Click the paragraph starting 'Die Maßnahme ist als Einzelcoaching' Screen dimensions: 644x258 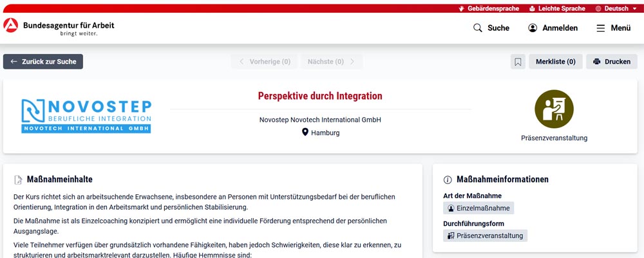click(200, 226)
